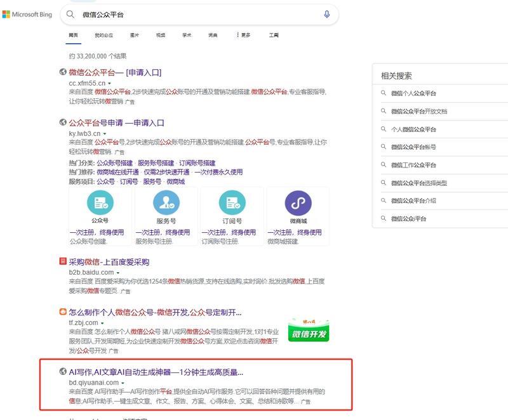This screenshot has height=420, width=508.
Task: Click search icon next to 微信公众平台选择类型
Action: (x=384, y=183)
